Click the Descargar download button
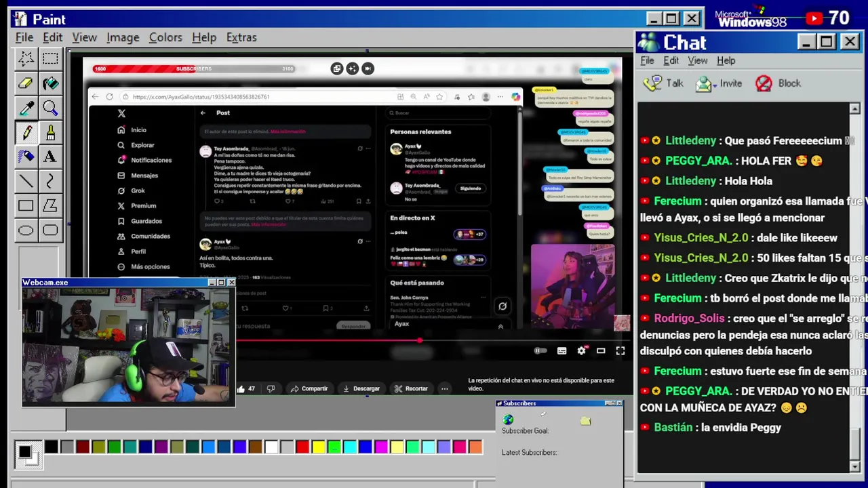Screen dimensions: 868x488 tap(361, 388)
